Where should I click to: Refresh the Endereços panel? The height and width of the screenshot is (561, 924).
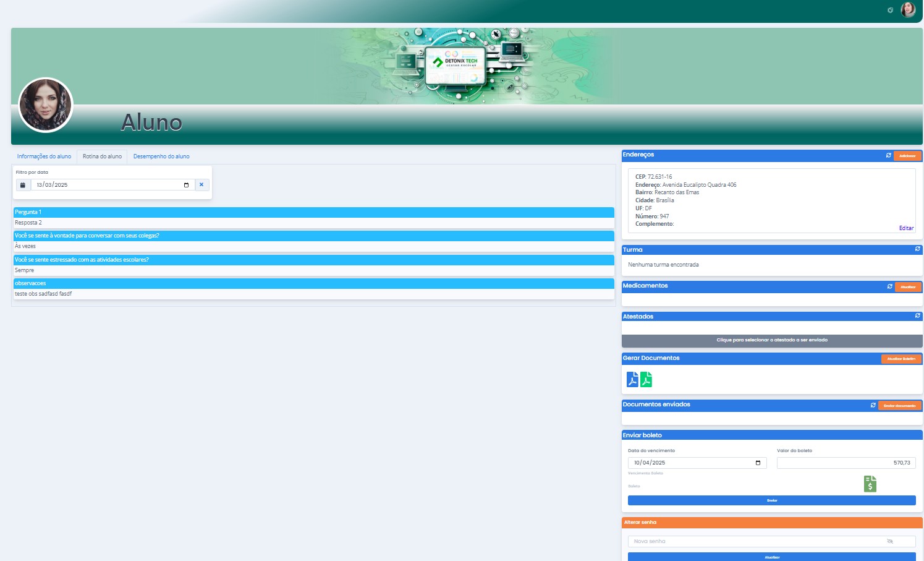(x=888, y=155)
